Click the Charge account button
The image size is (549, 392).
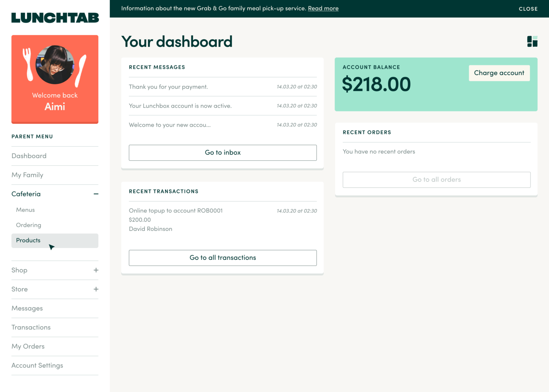tap(499, 73)
